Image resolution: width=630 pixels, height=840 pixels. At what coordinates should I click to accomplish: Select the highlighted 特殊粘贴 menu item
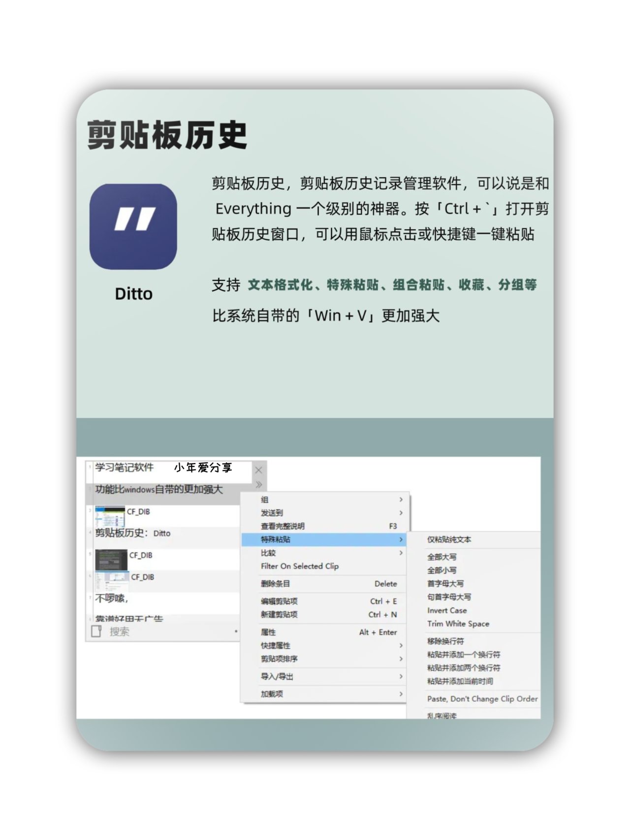(x=325, y=539)
